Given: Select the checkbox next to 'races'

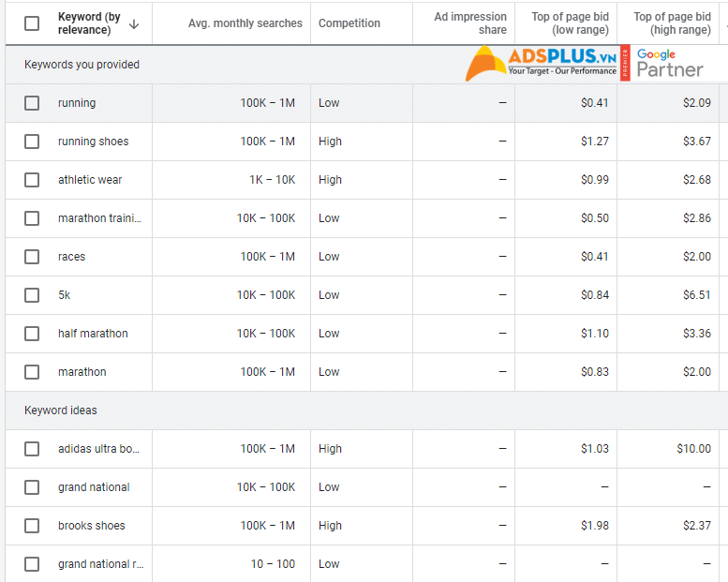Looking at the screenshot, I should [x=32, y=257].
